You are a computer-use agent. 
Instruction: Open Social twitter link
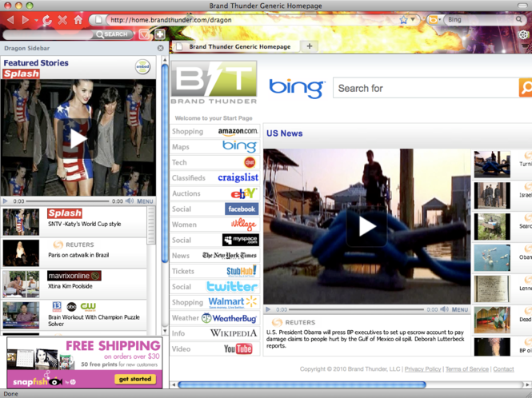coord(215,287)
